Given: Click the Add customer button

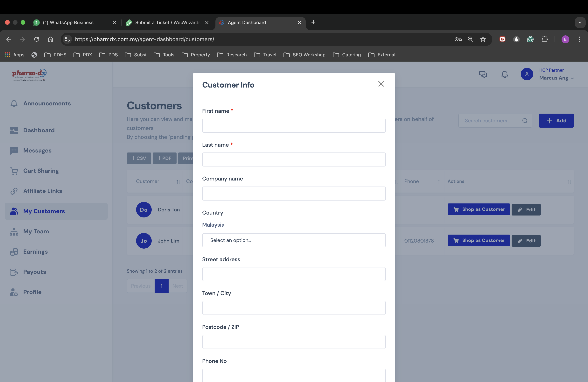Looking at the screenshot, I should (x=556, y=121).
